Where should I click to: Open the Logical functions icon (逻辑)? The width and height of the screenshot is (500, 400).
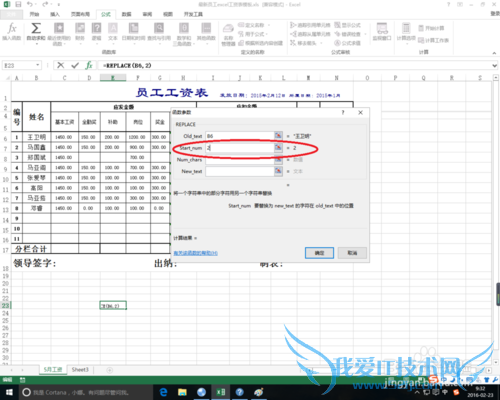96,28
